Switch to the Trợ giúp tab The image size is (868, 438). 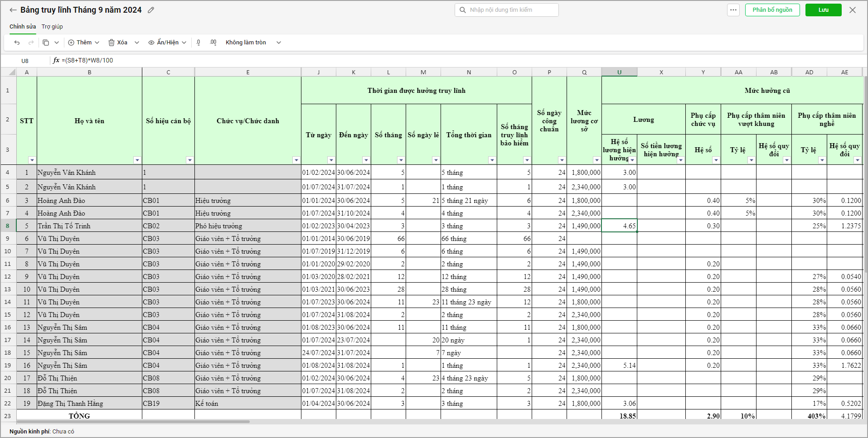[52, 27]
